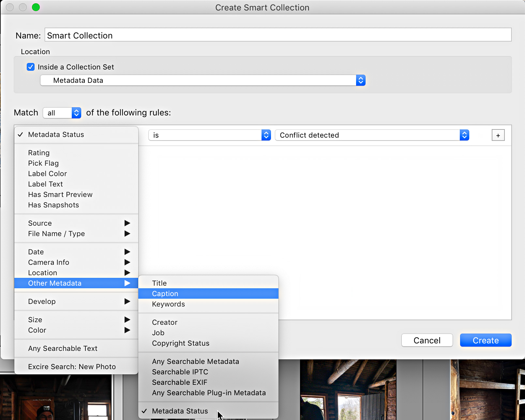Click the Cancel button
The width and height of the screenshot is (525, 420).
point(427,340)
